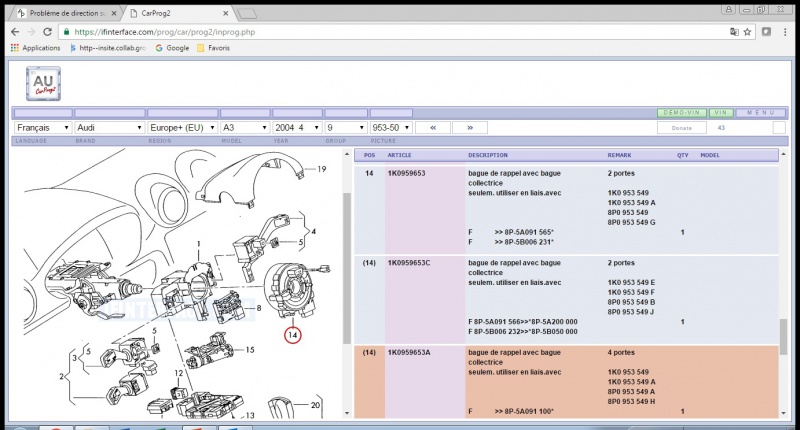Open a new browser tab
Screen dimensions: 800x430
[x=247, y=14]
